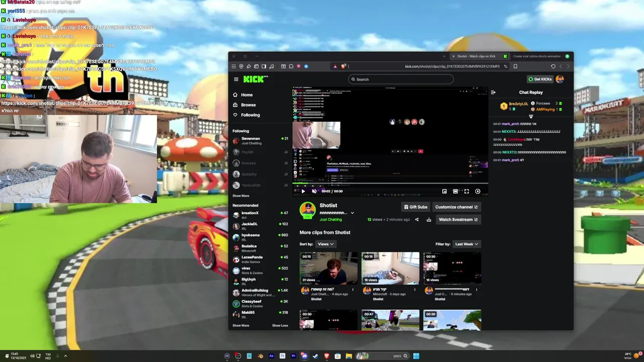Toggle browser sidebar panel icon

point(264,66)
